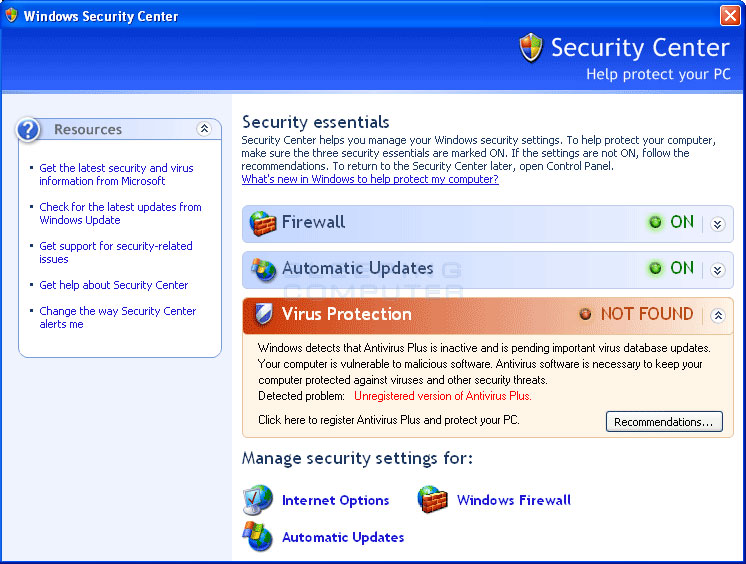Click the Virus Protection NOT FOUND status indicator
This screenshot has width=746, height=564.
point(636,314)
